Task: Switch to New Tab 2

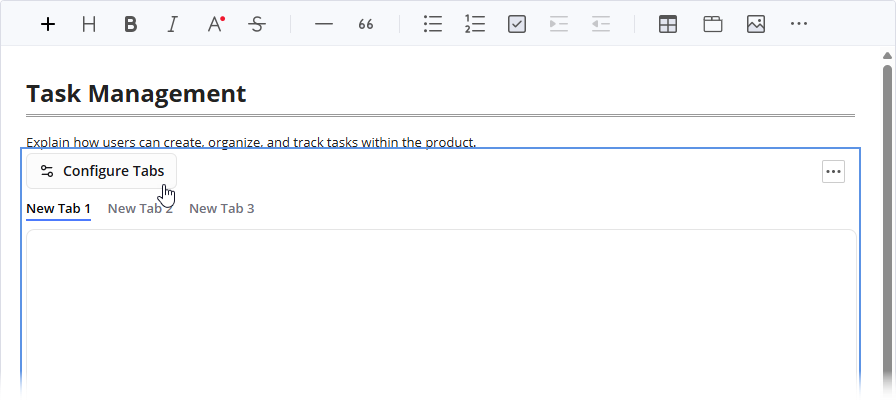Action: tap(140, 208)
